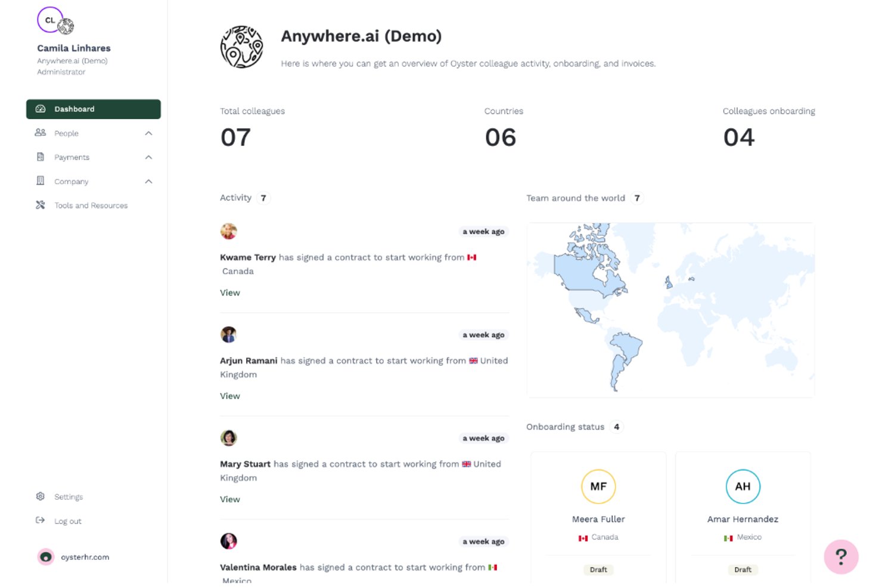882x588 pixels.
Task: Click the Settings gear icon
Action: tap(41, 496)
